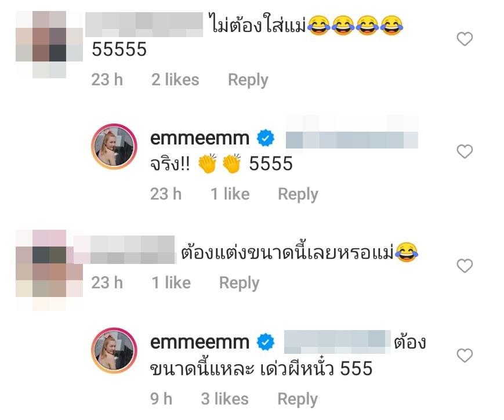Open the emmeemm username on the "จริง!!" reply
Screen dimensions: 504x420
[x=200, y=138]
